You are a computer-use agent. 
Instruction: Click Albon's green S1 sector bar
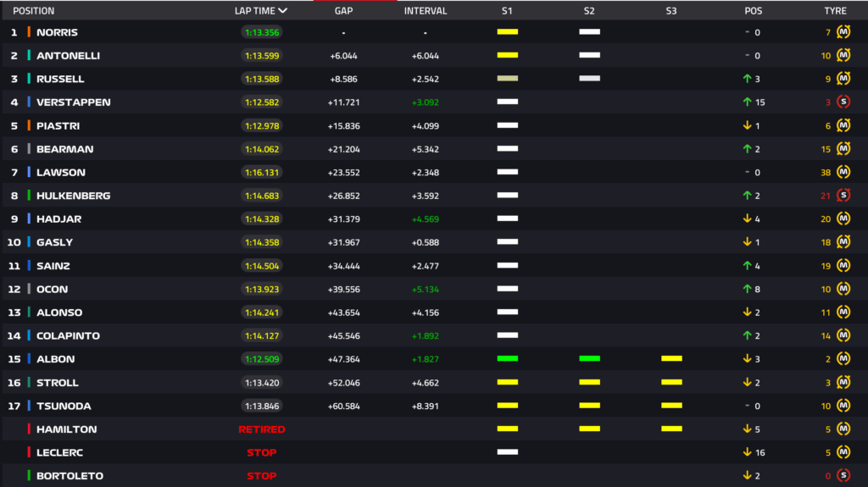click(507, 359)
